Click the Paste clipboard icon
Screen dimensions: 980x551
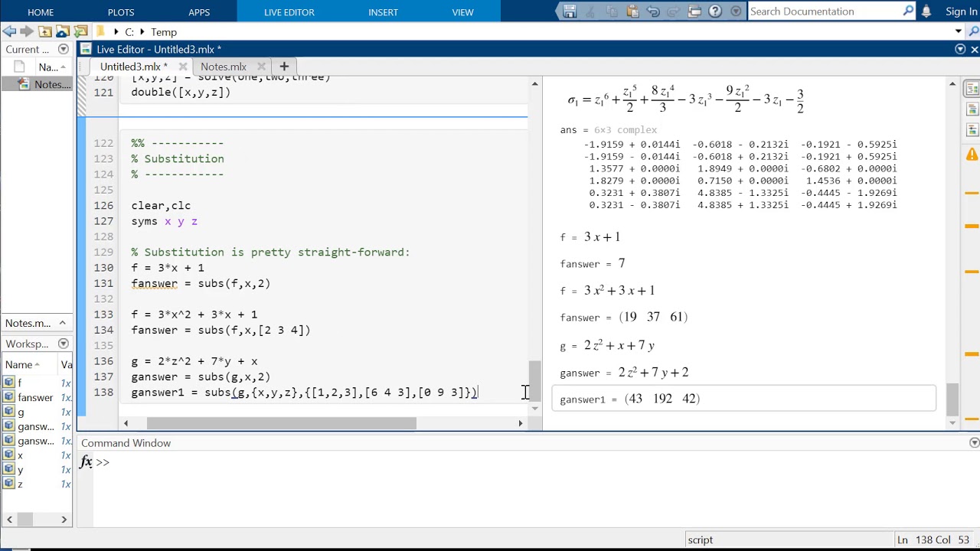pos(632,11)
